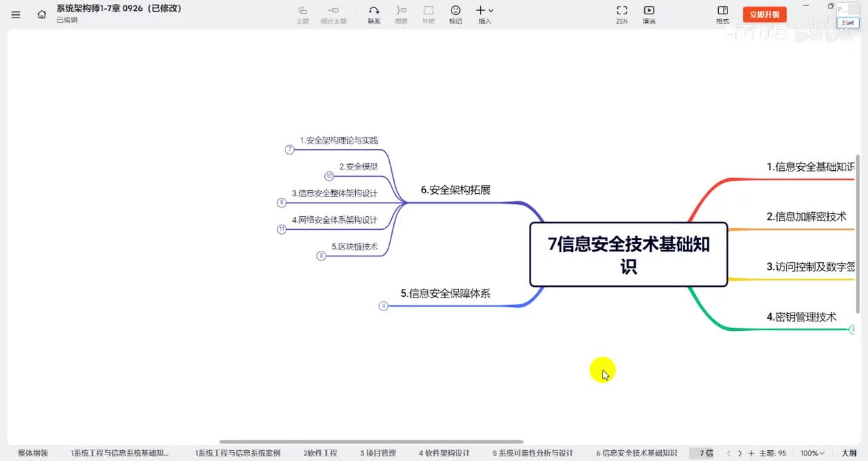Screen dimensions: 868x461
Task: Select the 5.信息安全保障体系 branch
Action: pyautogui.click(x=445, y=294)
